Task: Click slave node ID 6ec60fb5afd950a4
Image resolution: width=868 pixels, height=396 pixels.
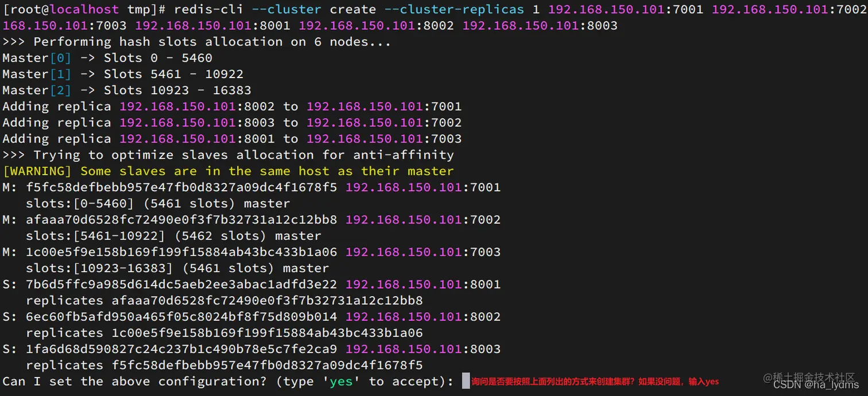Action: click(x=181, y=317)
